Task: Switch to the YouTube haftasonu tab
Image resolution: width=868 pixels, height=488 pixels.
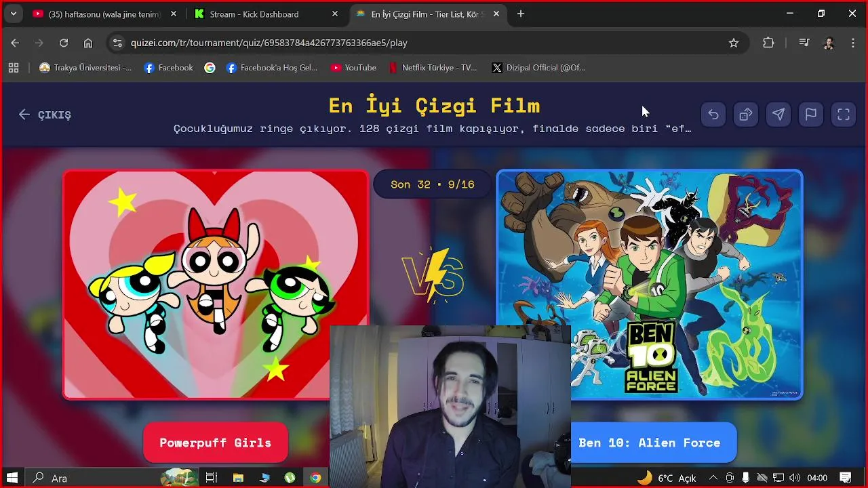Action: pyautogui.click(x=105, y=14)
